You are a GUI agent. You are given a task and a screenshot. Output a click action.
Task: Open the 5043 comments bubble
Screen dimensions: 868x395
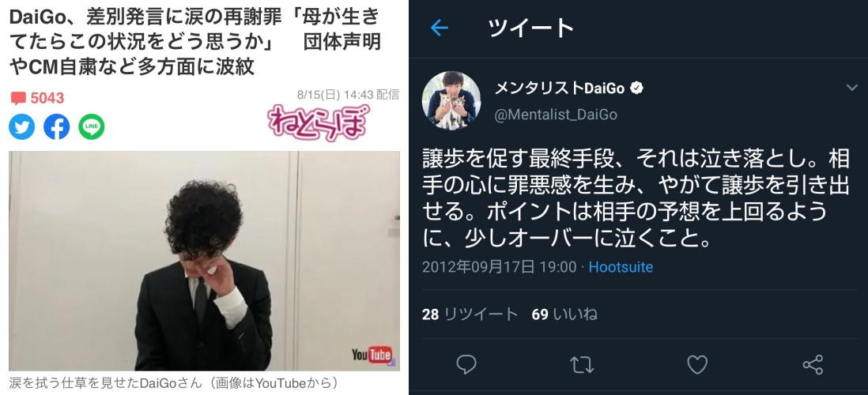[x=38, y=99]
